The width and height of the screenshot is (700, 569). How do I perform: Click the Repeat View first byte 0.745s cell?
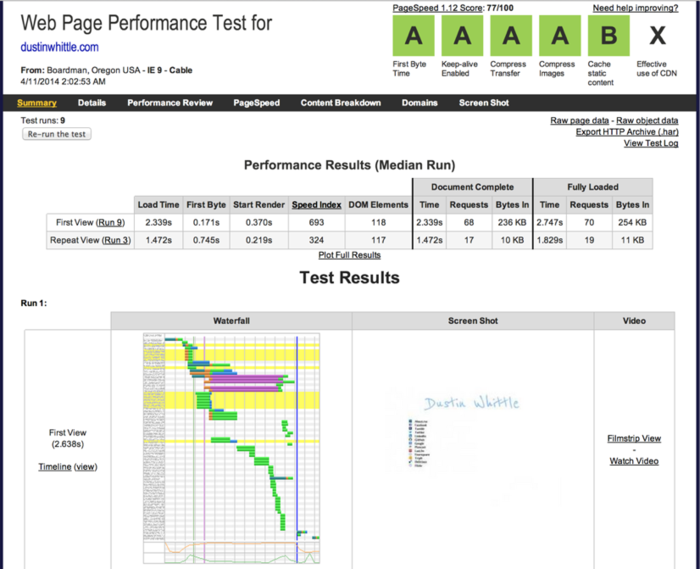pyautogui.click(x=206, y=240)
